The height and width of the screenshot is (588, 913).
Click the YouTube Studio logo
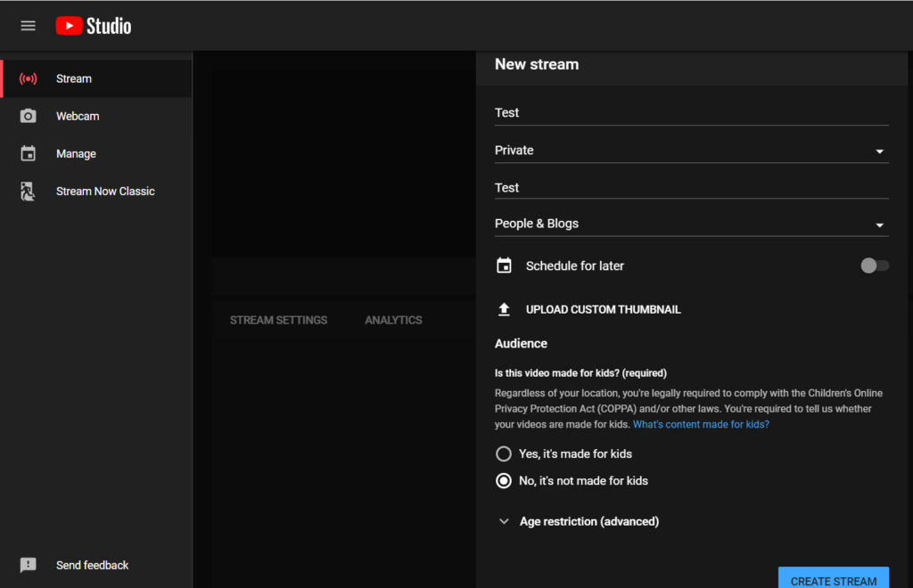tap(94, 26)
